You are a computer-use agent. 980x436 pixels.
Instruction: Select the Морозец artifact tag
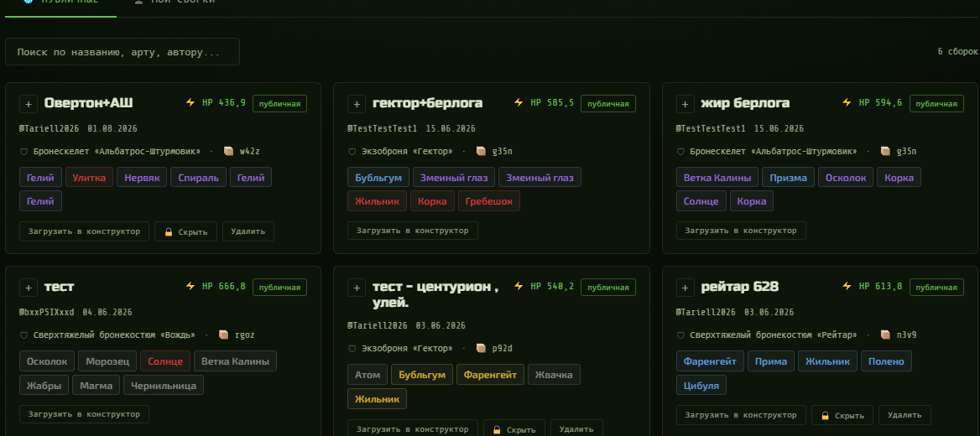[107, 361]
